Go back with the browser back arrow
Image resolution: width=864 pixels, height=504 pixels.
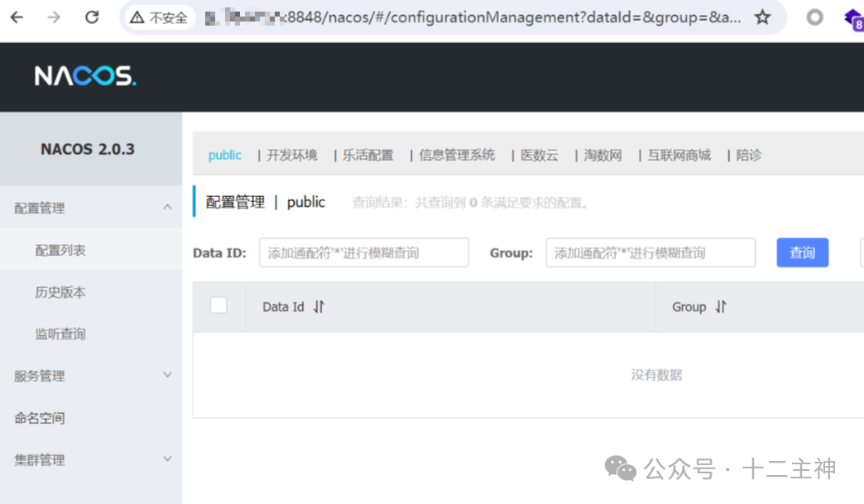[17, 17]
